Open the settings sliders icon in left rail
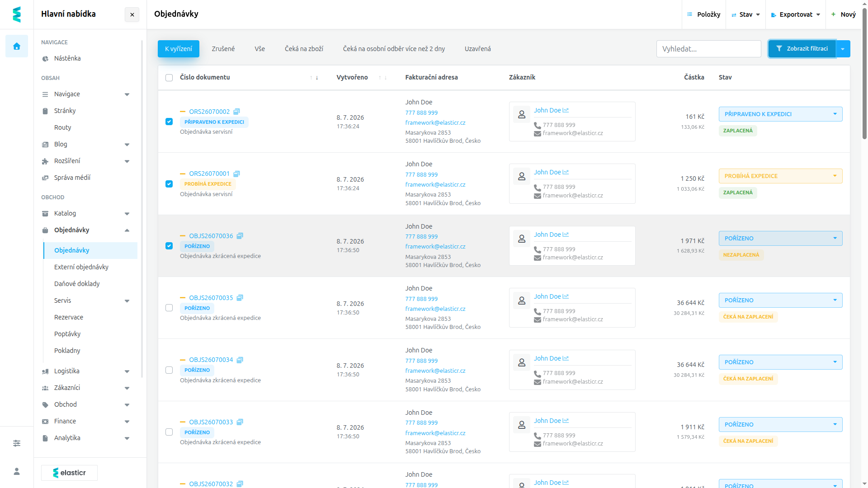 click(17, 443)
